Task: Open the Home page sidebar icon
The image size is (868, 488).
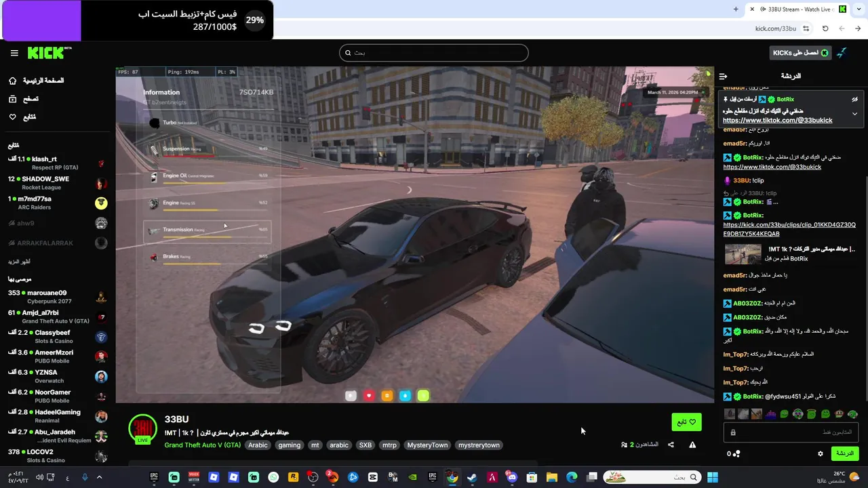Action: 12,81
